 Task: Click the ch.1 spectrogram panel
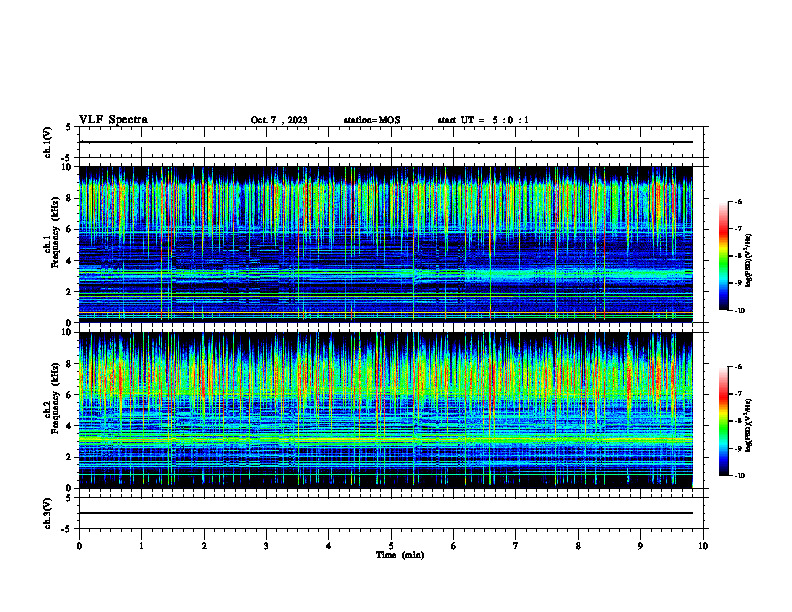click(x=386, y=244)
